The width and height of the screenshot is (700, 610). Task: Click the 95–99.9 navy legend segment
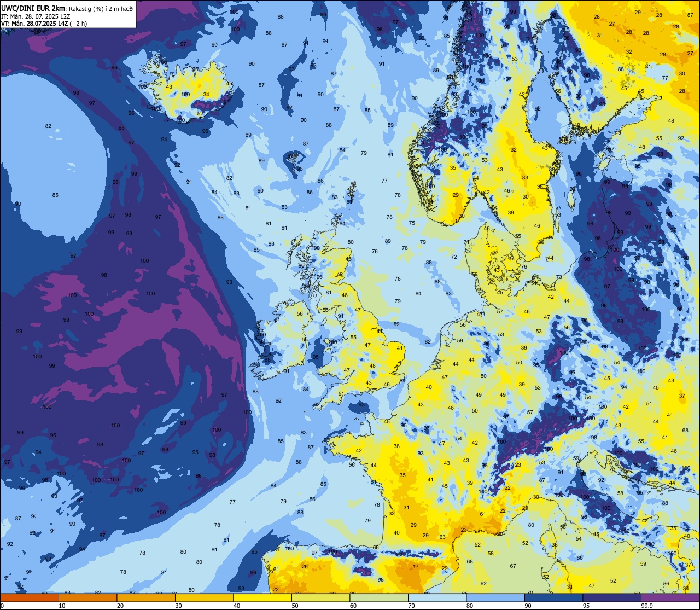tap(612, 597)
